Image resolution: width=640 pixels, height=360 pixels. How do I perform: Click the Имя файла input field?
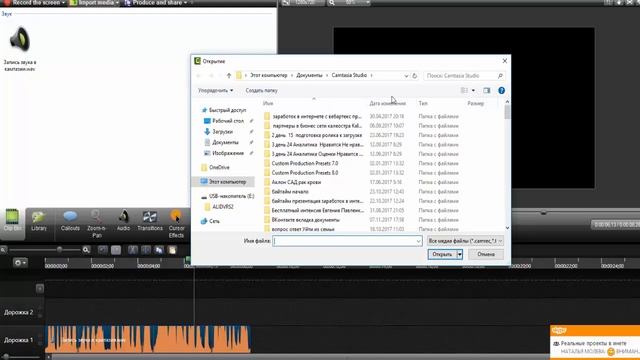coord(347,241)
